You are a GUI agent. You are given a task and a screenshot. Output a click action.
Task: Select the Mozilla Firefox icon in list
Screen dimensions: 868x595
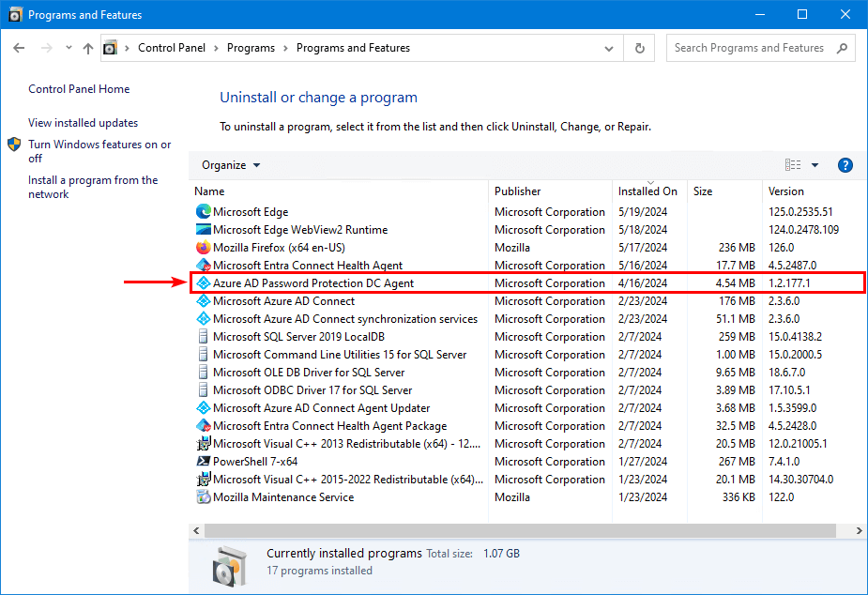[x=204, y=248]
